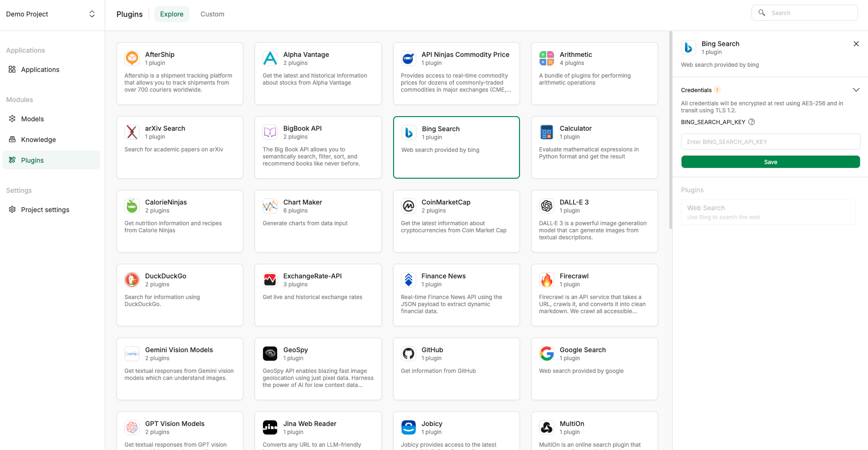Image resolution: width=868 pixels, height=450 pixels.
Task: Click the AfterShip plugin icon
Action: (x=132, y=58)
